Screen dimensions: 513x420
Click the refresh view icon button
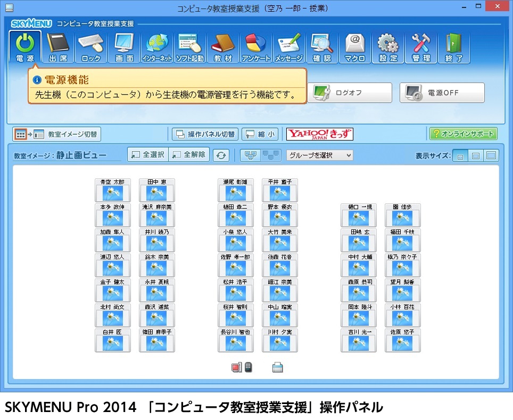coord(221,155)
